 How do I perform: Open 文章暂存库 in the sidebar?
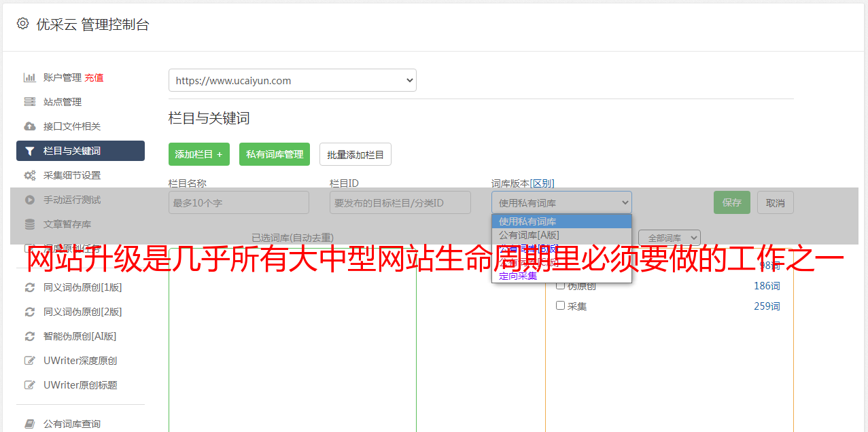(67, 224)
